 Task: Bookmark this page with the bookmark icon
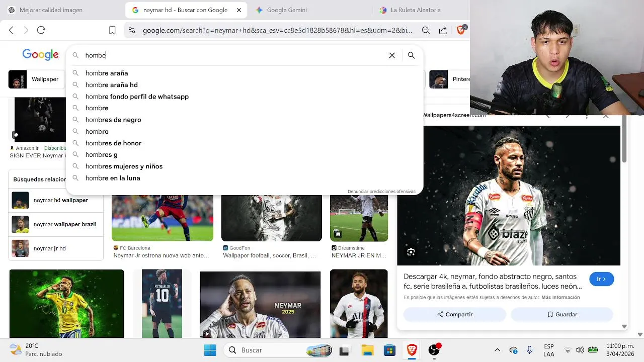(112, 30)
